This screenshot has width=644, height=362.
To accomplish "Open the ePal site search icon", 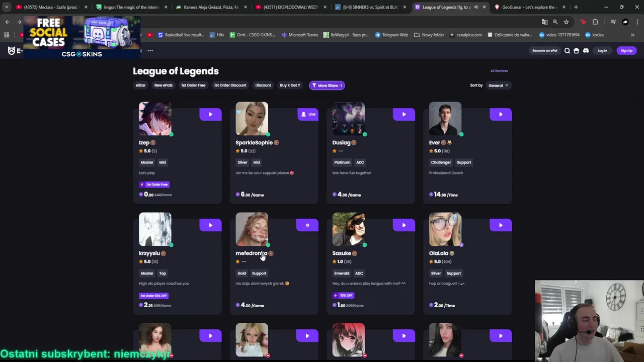I will 567,51.
